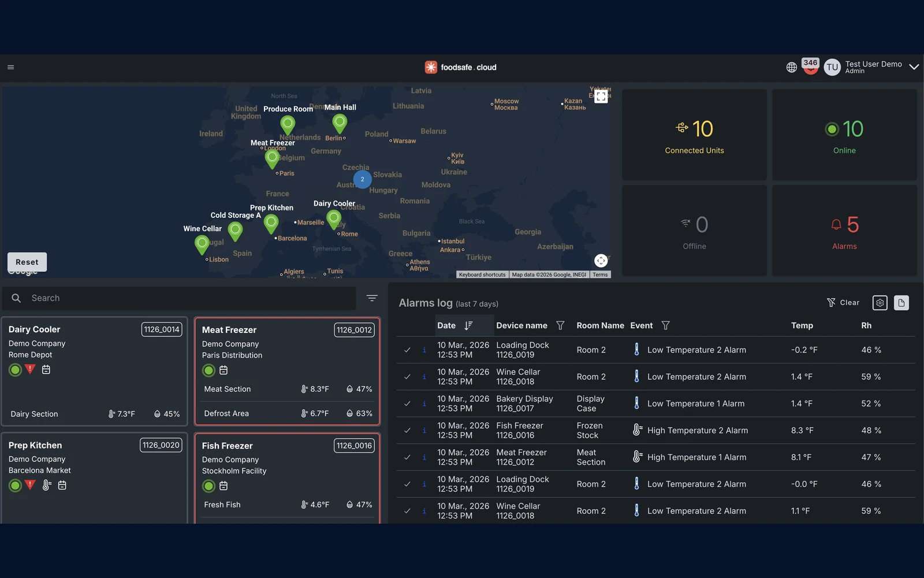The width and height of the screenshot is (924, 578).
Task: Open the Online units tile
Action: coord(844,135)
